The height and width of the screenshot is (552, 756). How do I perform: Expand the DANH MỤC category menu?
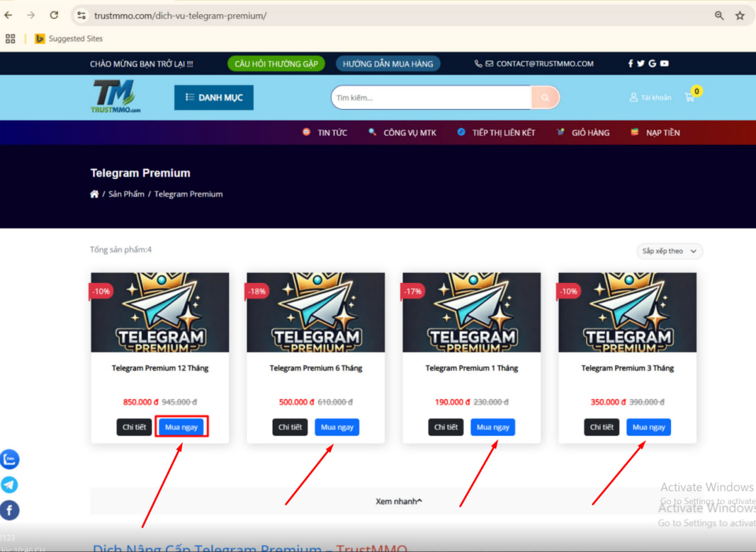(214, 97)
